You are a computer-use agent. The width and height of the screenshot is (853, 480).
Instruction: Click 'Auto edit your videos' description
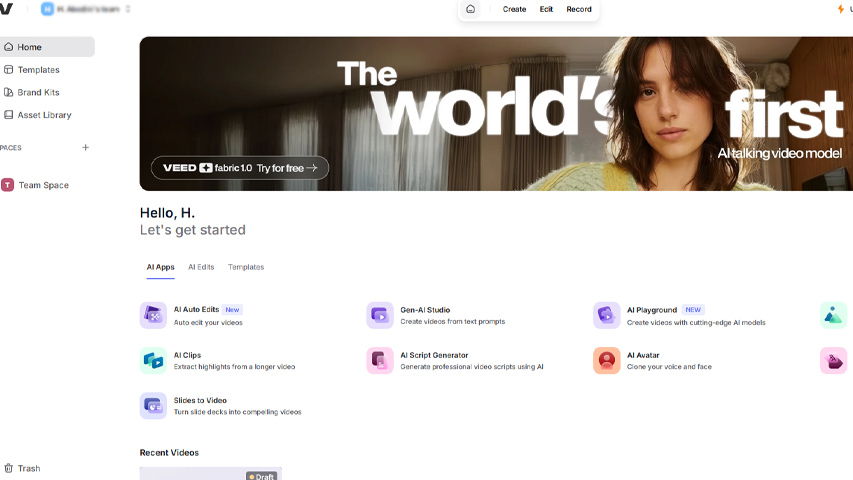coord(208,322)
